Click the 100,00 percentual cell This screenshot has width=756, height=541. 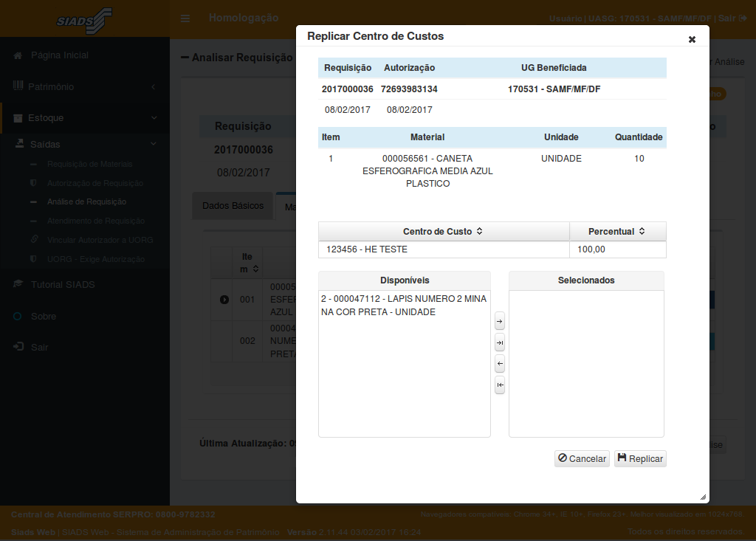(x=618, y=249)
